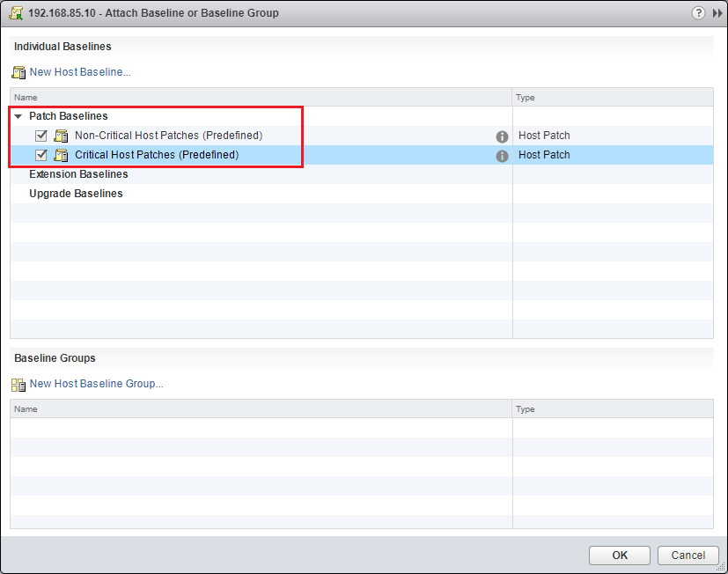Click info icon for Non-Critical Host Patches
This screenshot has width=728, height=574.
coord(502,136)
